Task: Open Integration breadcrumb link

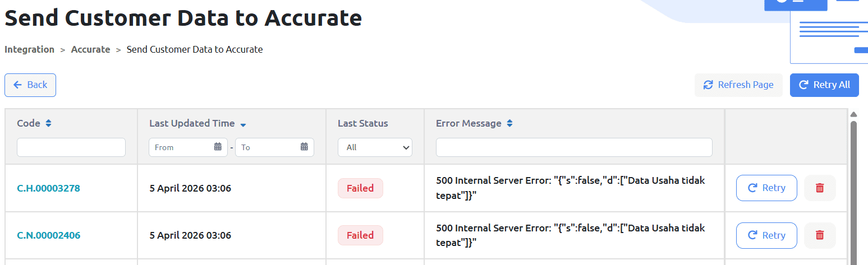Action: click(29, 49)
